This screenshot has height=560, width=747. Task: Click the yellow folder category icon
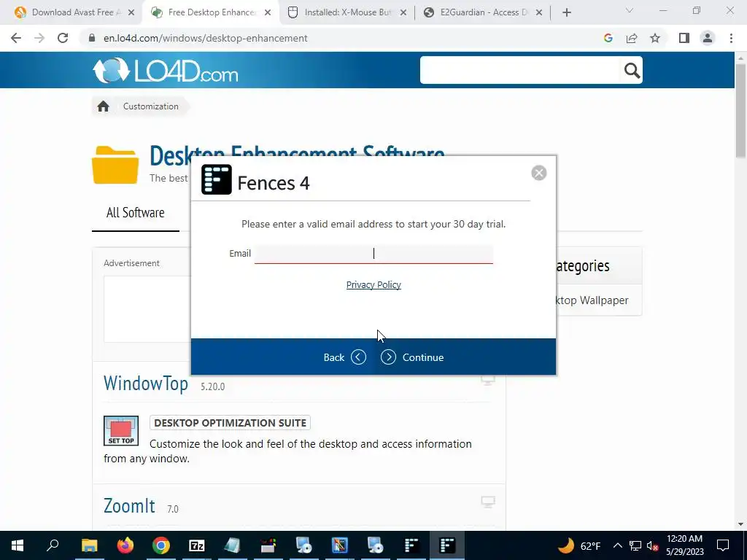tap(115, 165)
